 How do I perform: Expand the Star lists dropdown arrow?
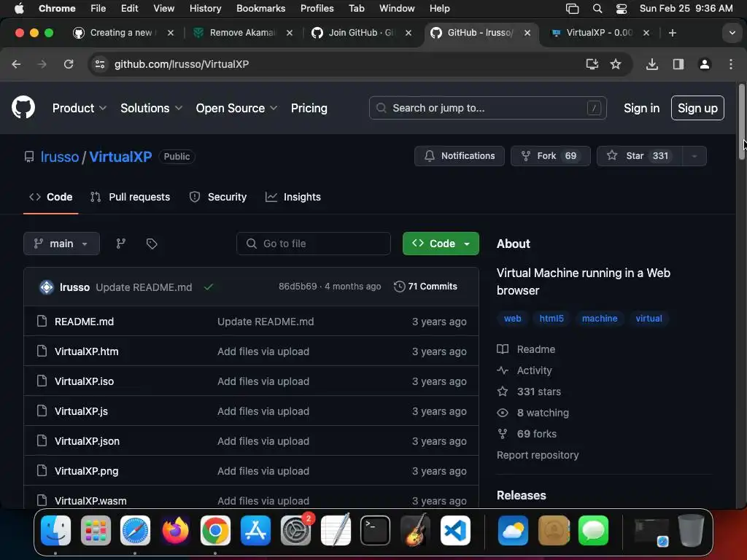pos(694,156)
